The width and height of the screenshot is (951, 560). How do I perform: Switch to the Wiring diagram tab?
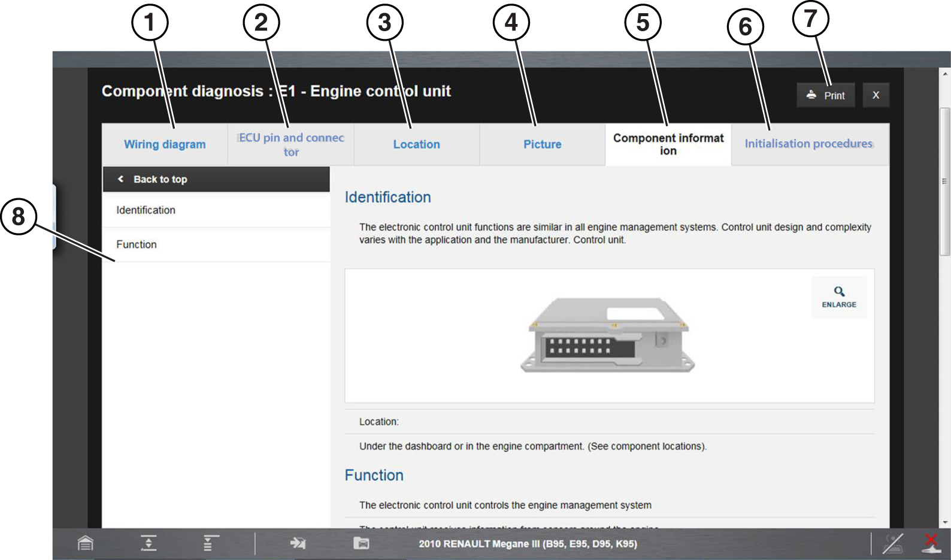pyautogui.click(x=165, y=144)
